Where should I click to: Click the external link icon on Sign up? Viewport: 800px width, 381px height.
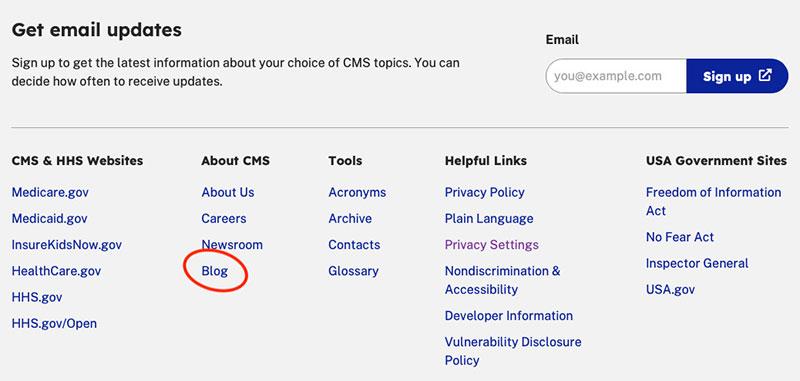click(x=765, y=75)
